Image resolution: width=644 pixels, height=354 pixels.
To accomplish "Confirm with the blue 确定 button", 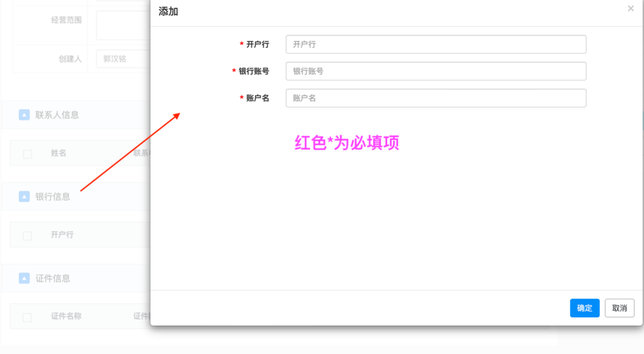I will point(584,308).
